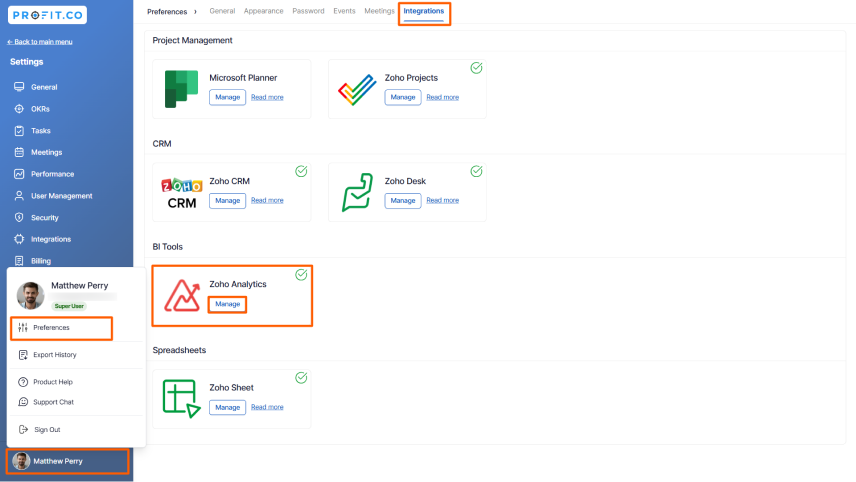Screen dimensions: 856x482
Task: Select Security label in sidebar
Action: click(45, 217)
